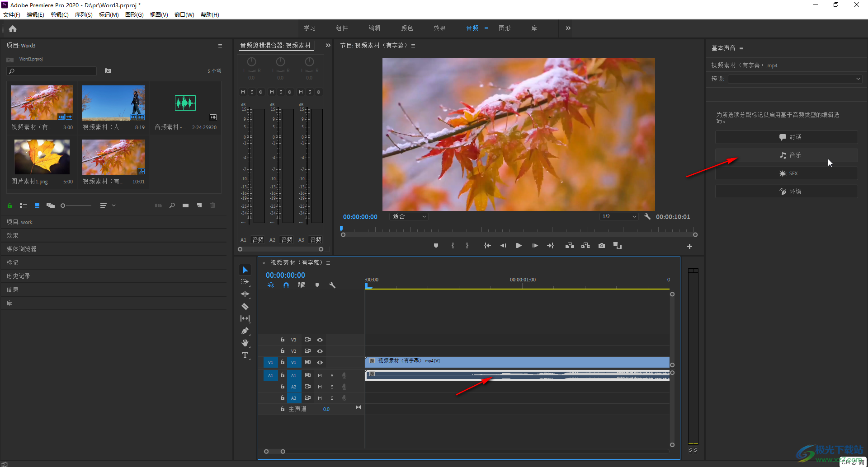This screenshot has height=467, width=868.
Task: Click the Extract button
Action: coord(585,246)
